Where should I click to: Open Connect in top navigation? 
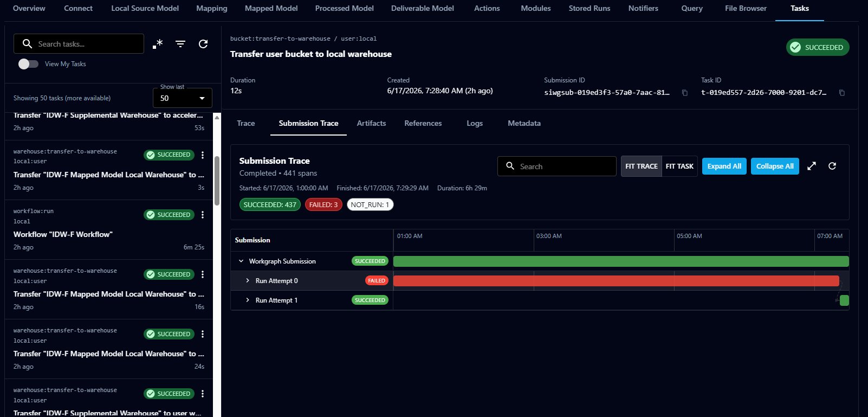78,8
